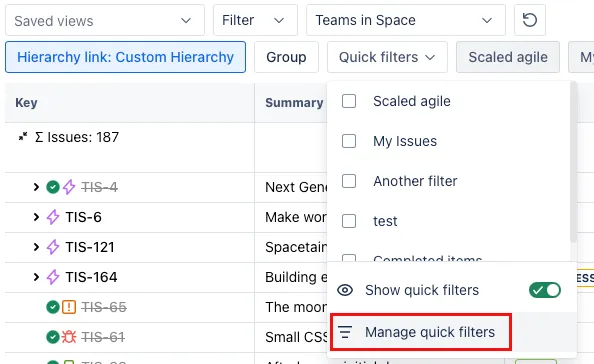The width and height of the screenshot is (594, 364).
Task: Click the collapse-all arrows icon beside Issues: 187
Action: 23,136
